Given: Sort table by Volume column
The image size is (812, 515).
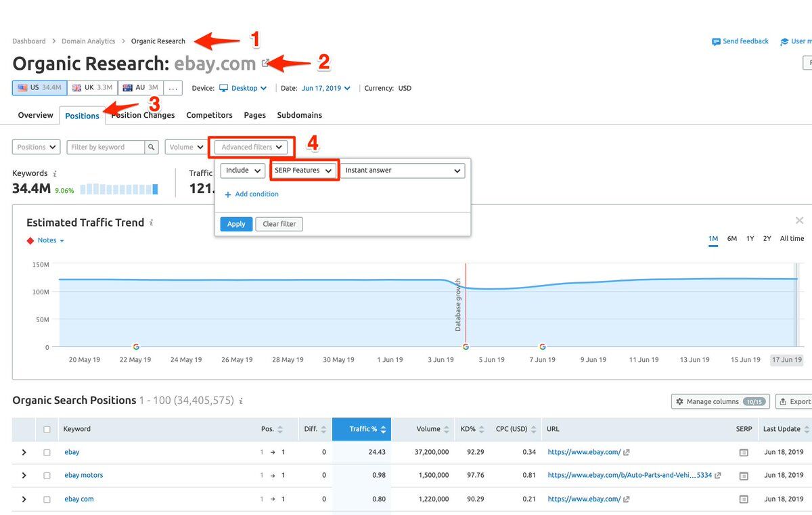Looking at the screenshot, I should tap(432, 430).
